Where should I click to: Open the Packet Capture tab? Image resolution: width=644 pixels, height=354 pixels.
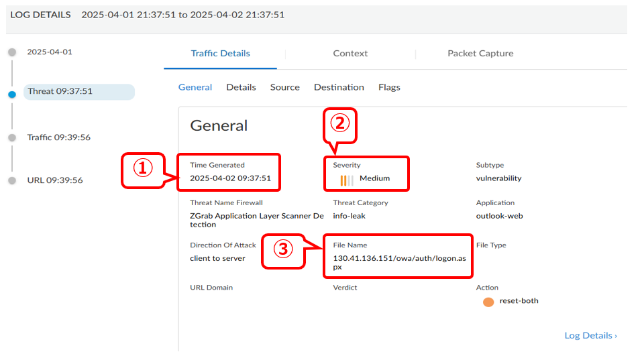tap(480, 54)
